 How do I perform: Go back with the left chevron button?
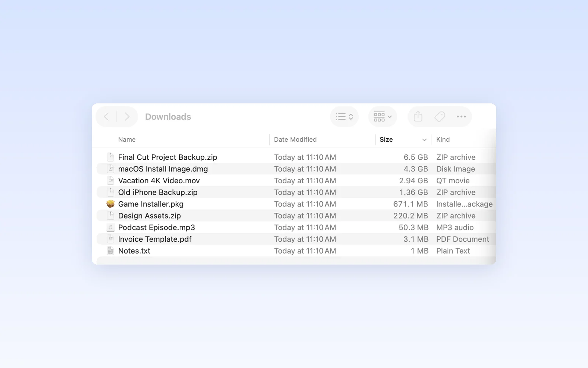click(107, 117)
